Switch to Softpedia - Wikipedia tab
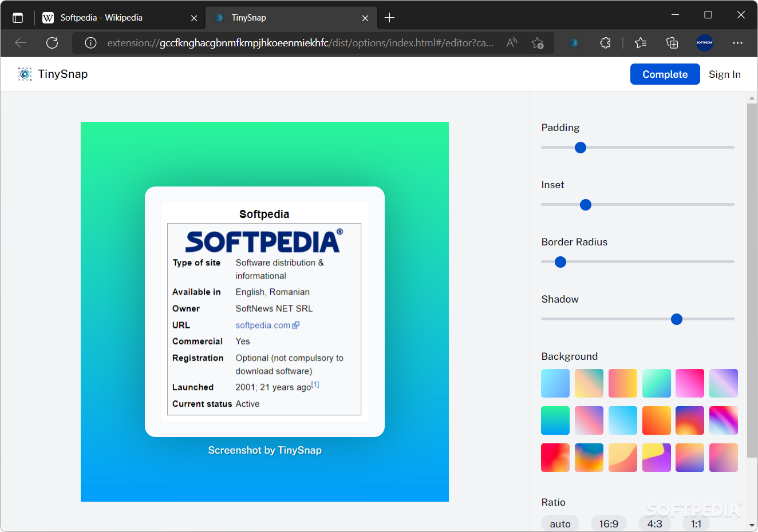This screenshot has width=758, height=532. pyautogui.click(x=120, y=18)
